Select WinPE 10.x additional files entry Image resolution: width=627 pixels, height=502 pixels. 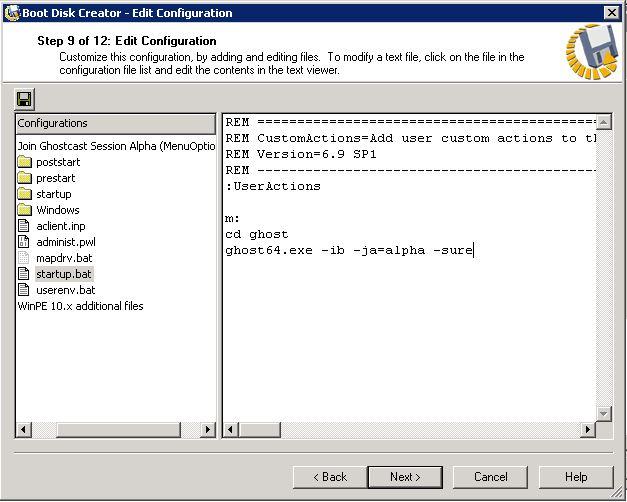point(80,306)
